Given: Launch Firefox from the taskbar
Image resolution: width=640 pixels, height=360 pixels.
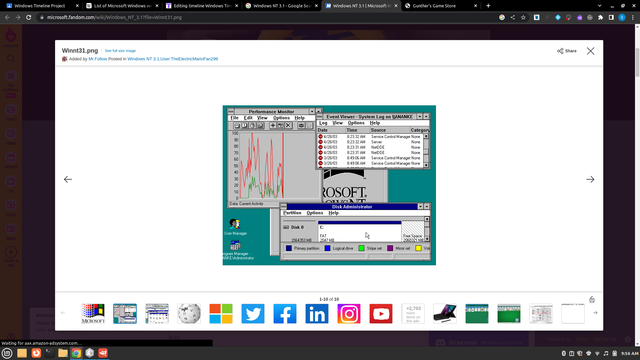Looking at the screenshot, I should [x=36, y=353].
